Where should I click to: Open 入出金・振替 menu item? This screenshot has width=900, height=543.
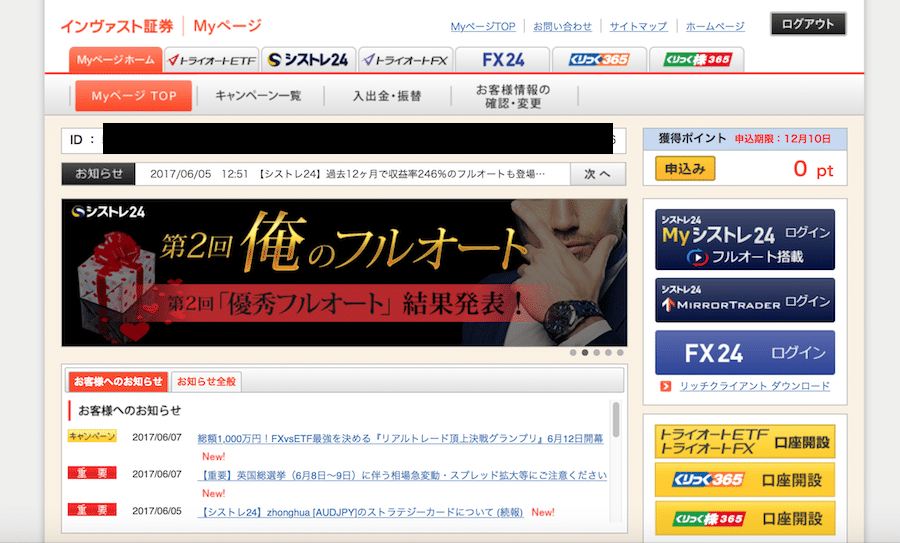(387, 96)
